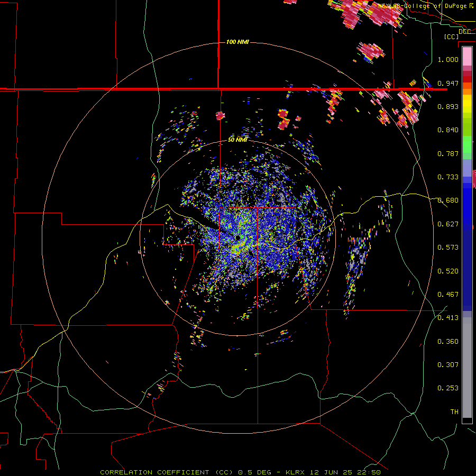The width and height of the screenshot is (476, 476).
Task: Select the 0.467 legend value
Action: [x=448, y=295]
